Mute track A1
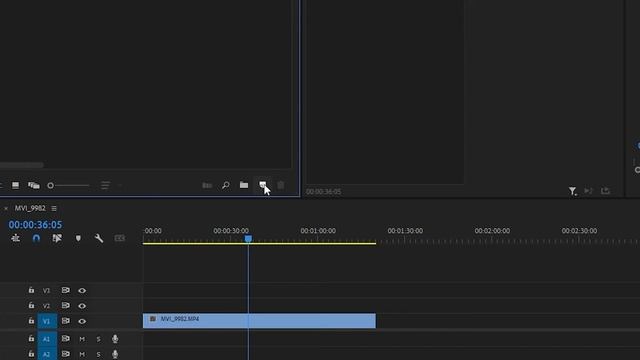 pyautogui.click(x=82, y=339)
